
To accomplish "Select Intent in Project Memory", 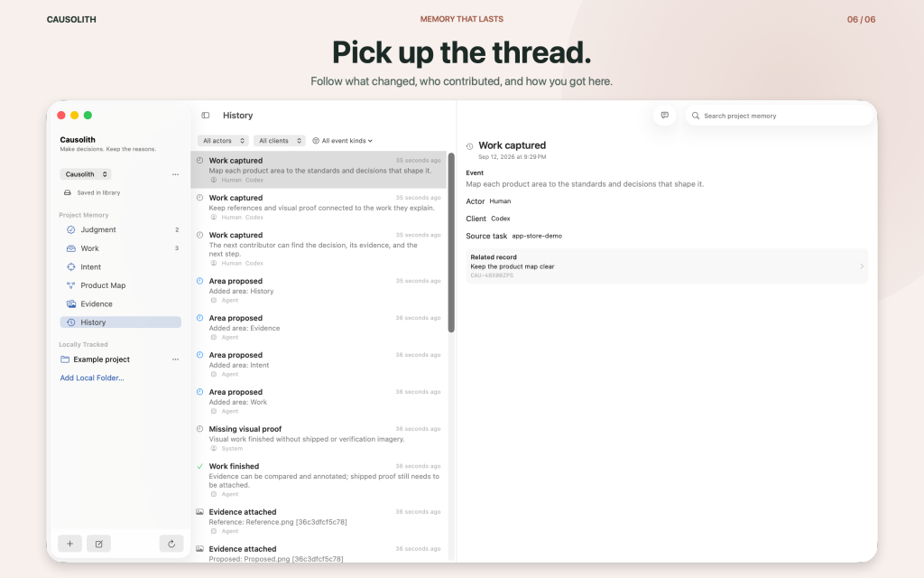I will point(121,267).
